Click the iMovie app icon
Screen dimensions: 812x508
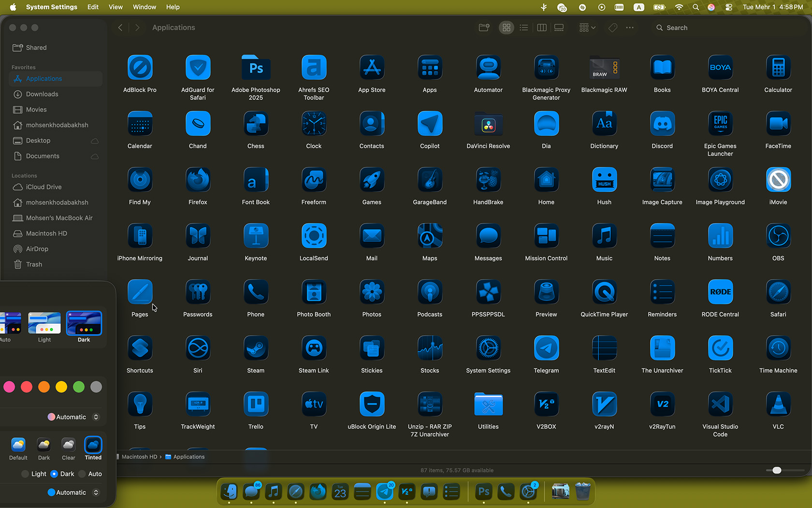point(778,180)
